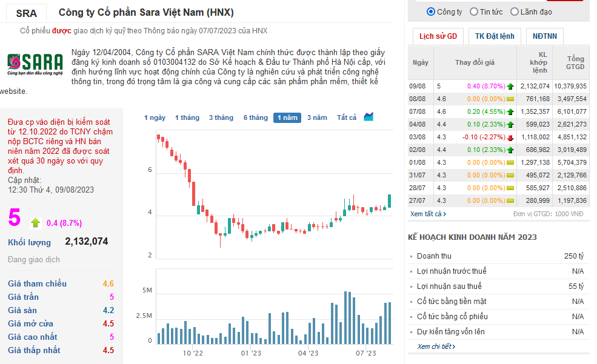Screen dimensions: 597x364
Task: Expand full history via Xem tất cả
Action: tap(428, 214)
